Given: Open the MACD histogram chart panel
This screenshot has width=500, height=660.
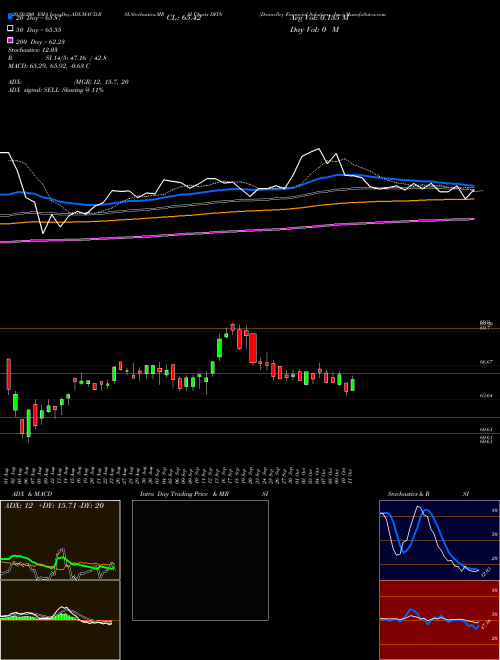Looking at the screenshot, I should pyautogui.click(x=60, y=620).
